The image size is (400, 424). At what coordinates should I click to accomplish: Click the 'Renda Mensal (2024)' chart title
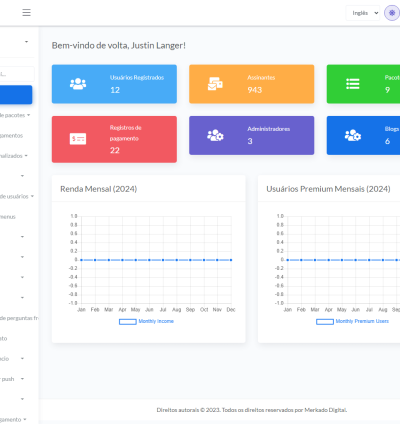pos(99,189)
